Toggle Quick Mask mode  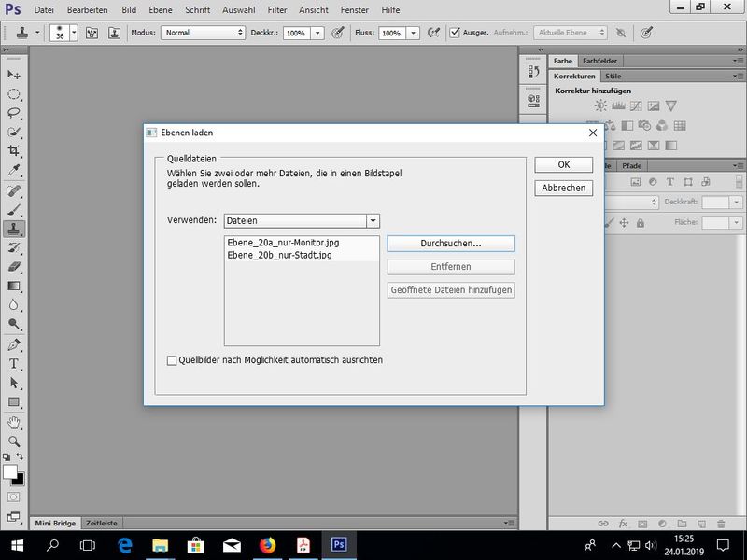click(14, 497)
